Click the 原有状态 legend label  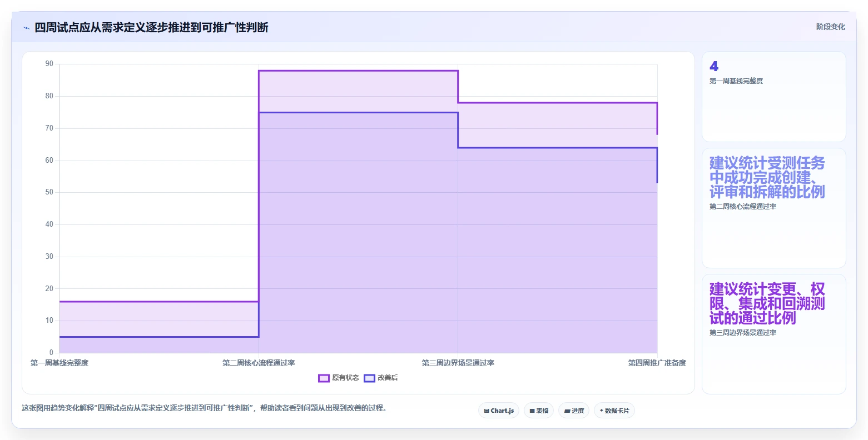point(345,378)
